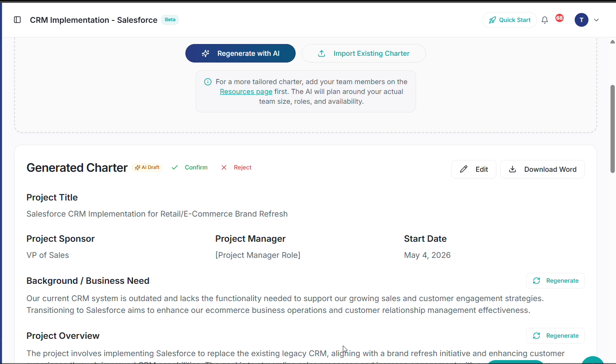This screenshot has width=616, height=364.
Task: Open the notification bell
Action: tap(545, 20)
